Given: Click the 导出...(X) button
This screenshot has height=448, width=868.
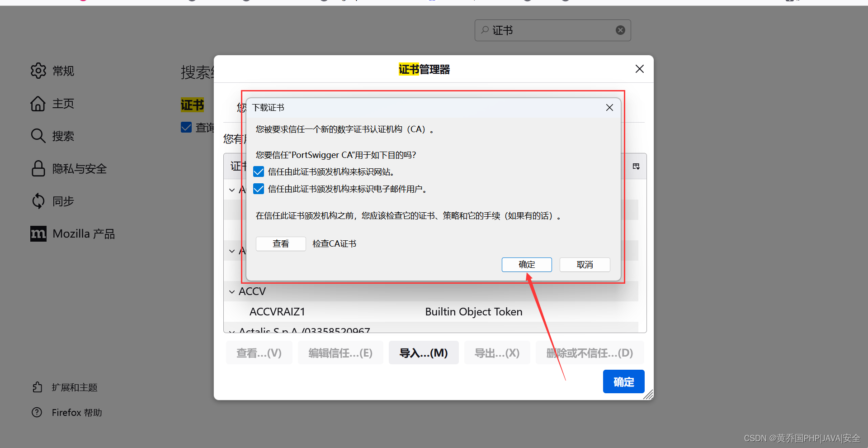Looking at the screenshot, I should point(497,353).
